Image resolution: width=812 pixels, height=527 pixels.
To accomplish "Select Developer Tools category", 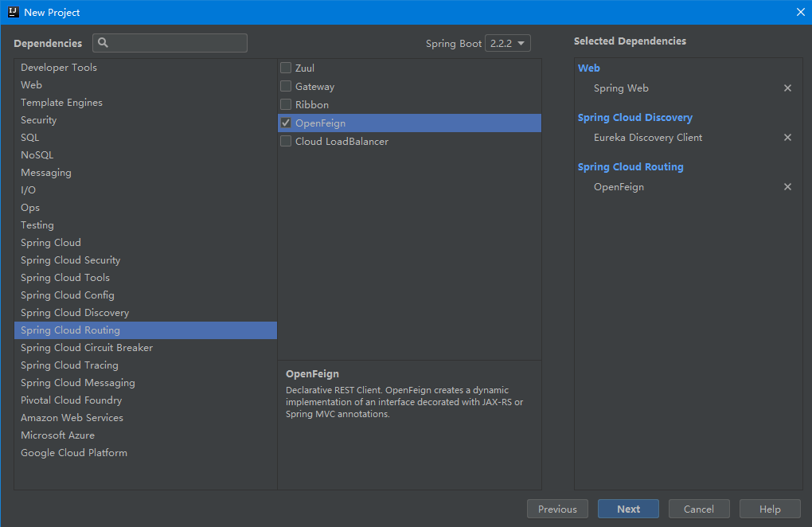I will [146, 68].
